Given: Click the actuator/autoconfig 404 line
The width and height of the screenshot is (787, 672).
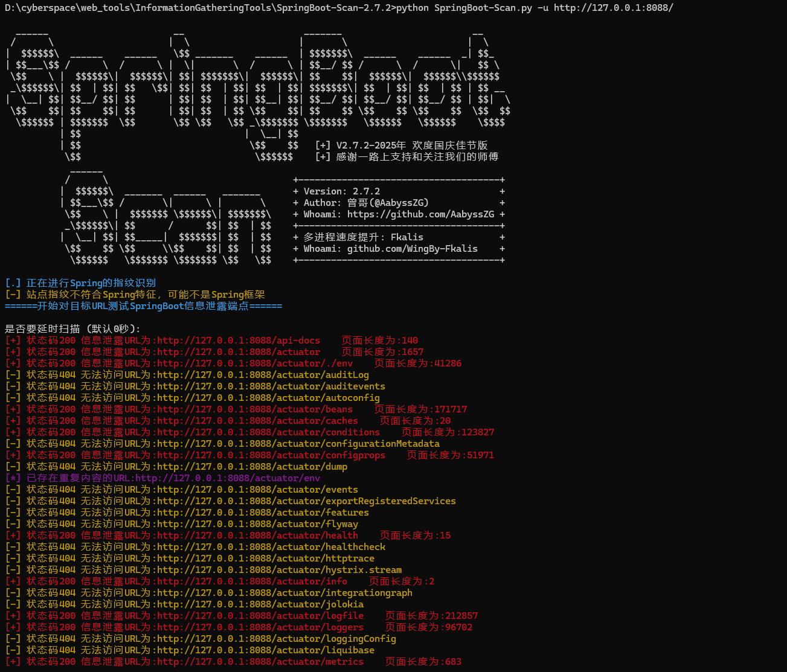Looking at the screenshot, I should tap(192, 398).
